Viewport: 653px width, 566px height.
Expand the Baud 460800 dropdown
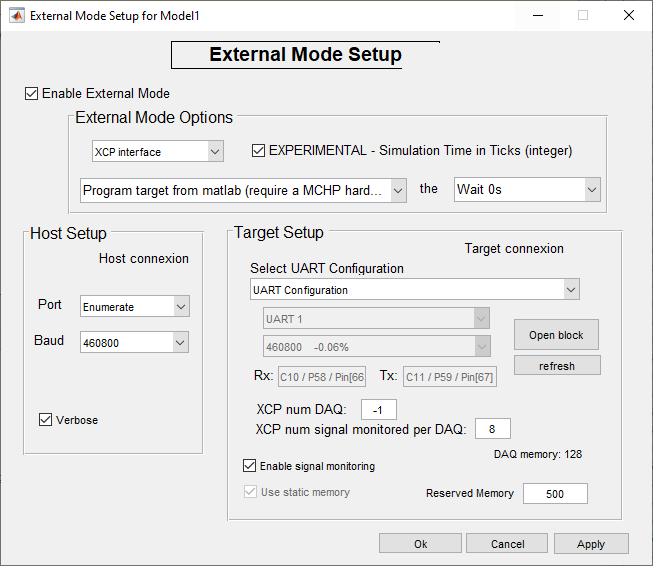pyautogui.click(x=134, y=343)
